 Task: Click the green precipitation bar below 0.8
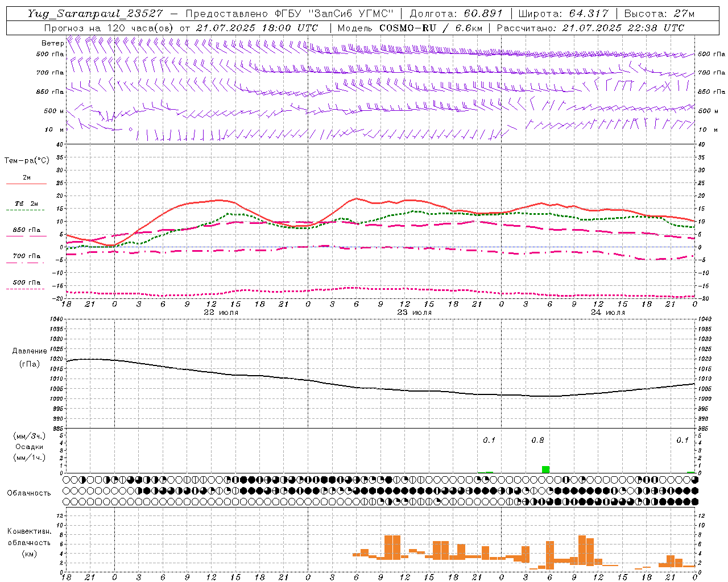click(x=545, y=469)
